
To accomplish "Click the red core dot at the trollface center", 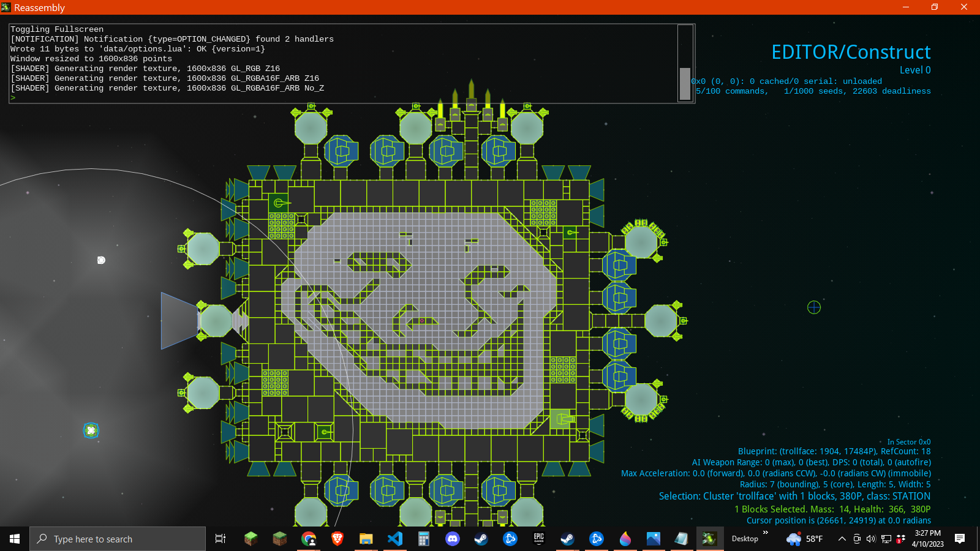I will 422,321.
